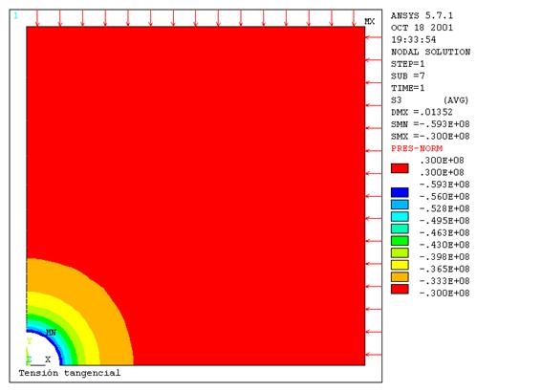Click the light blue legend swatch
The height and width of the screenshot is (392, 542).
[400, 205]
